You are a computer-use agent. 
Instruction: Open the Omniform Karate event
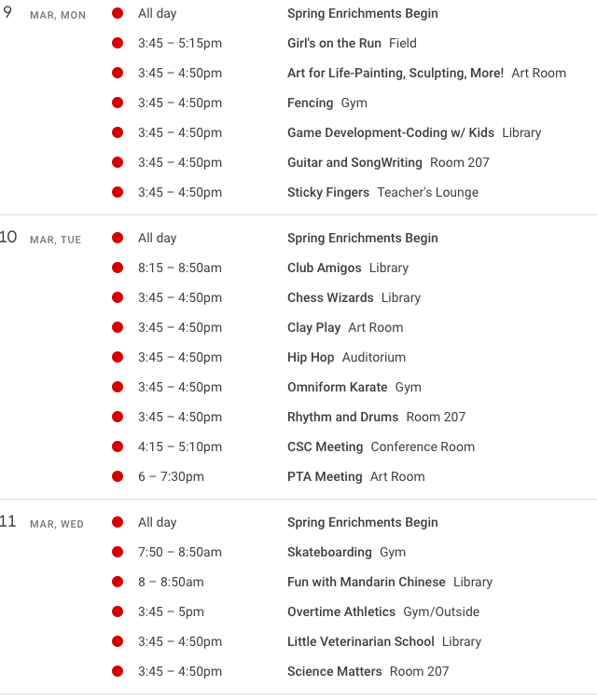[x=337, y=387]
